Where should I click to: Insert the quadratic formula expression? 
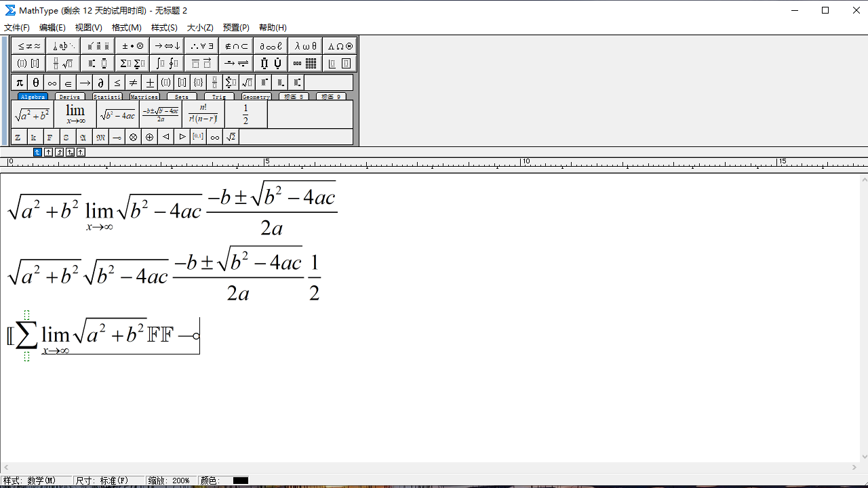[x=161, y=115]
